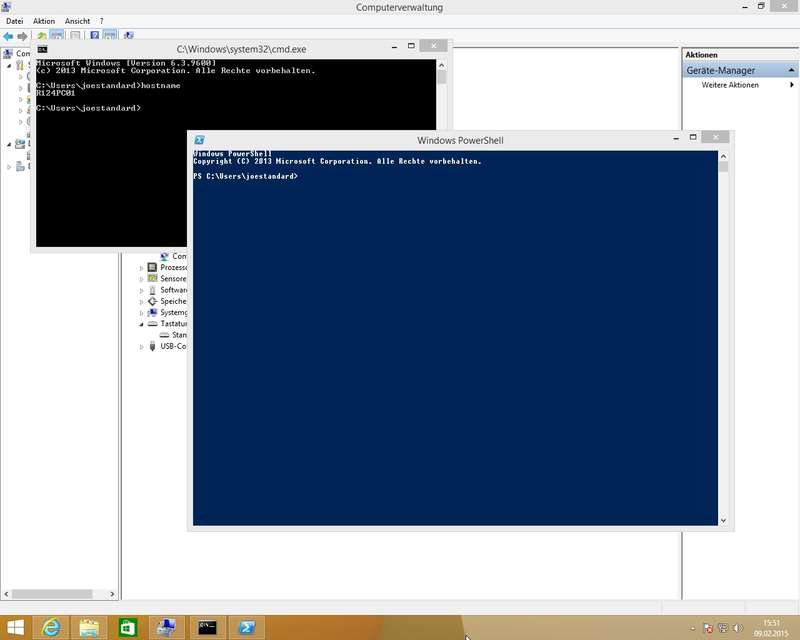Screen dimensions: 800x640
Task: Click the Forward arrow in toolbar
Action: [x=22, y=36]
